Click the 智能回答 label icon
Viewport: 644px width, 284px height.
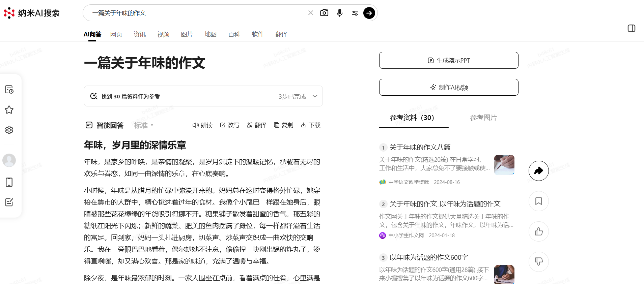click(x=89, y=125)
